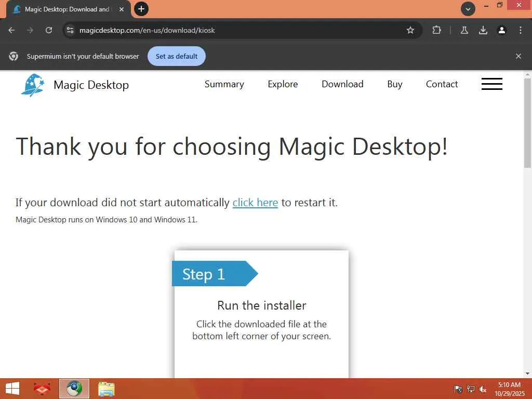Launch the red fox taskbar application
Screen dimensions: 532x399
[42, 389]
